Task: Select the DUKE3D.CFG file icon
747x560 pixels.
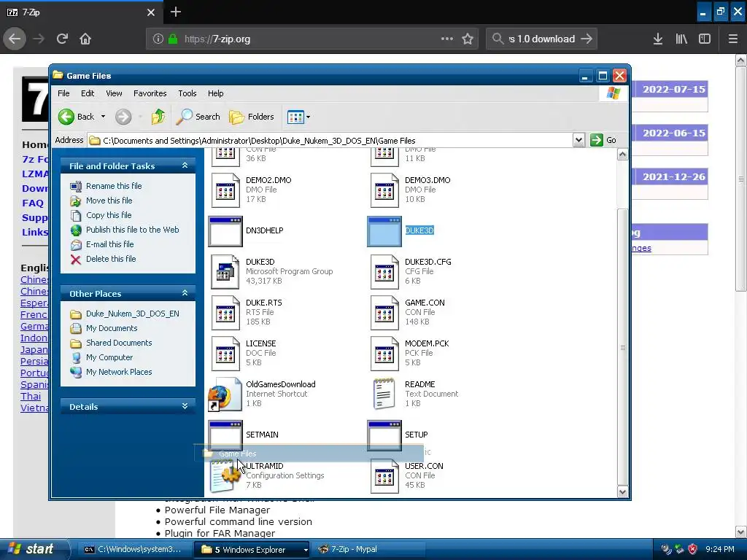Action: 384,272
